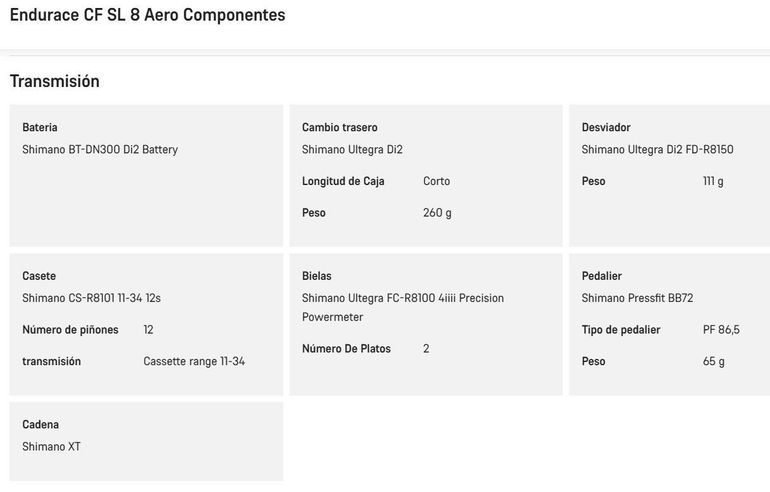
Task: Select the Shimano BT-DN300 Di2 Battery text
Action: 100,149
